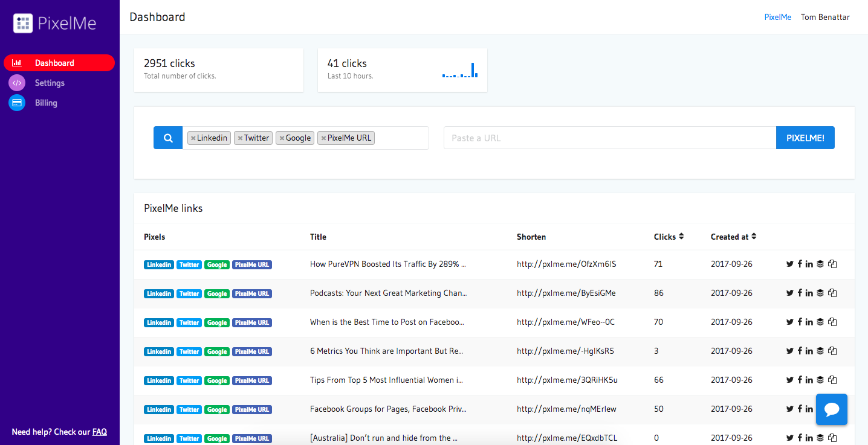Remove the Linkedin filter tag

click(193, 138)
